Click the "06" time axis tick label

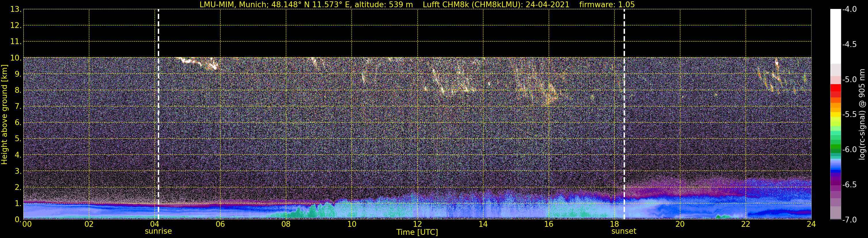[220, 224]
